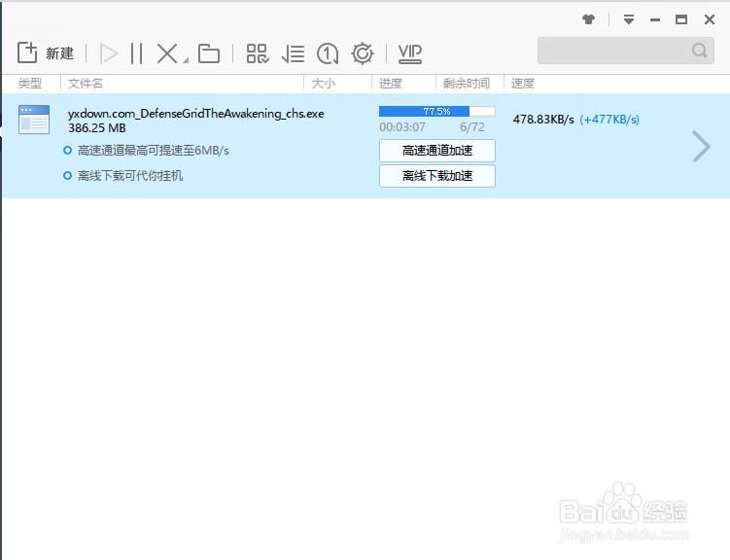Viewport: 730px width, 560px height.
Task: Open the download folder icon
Action: 209,53
